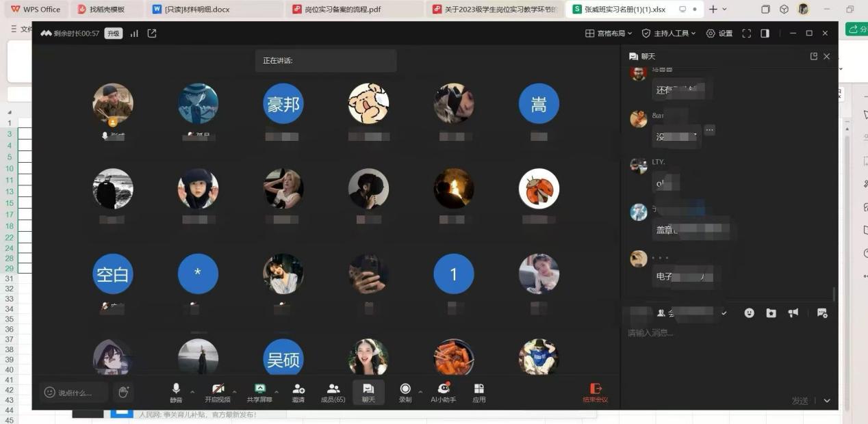Image resolution: width=868 pixels, height=424 pixels.
Task: Toggle the sidebar panel layout icon
Action: pyautogui.click(x=765, y=34)
